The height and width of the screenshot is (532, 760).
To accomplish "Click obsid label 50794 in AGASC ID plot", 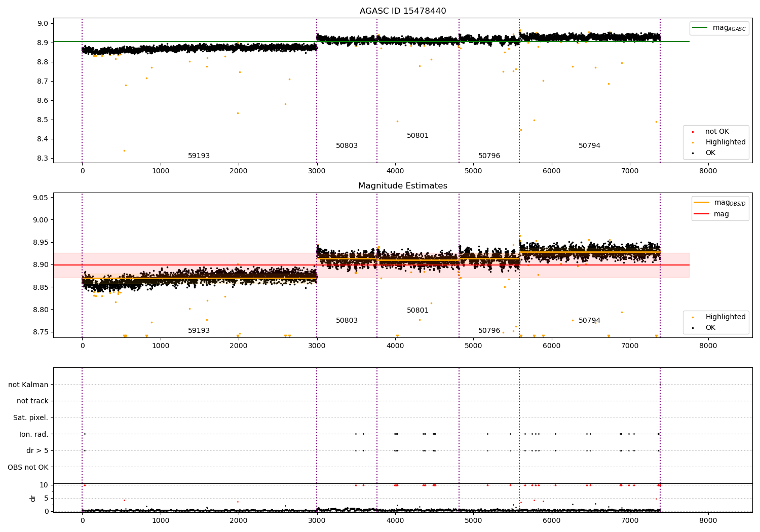I will pos(589,146).
